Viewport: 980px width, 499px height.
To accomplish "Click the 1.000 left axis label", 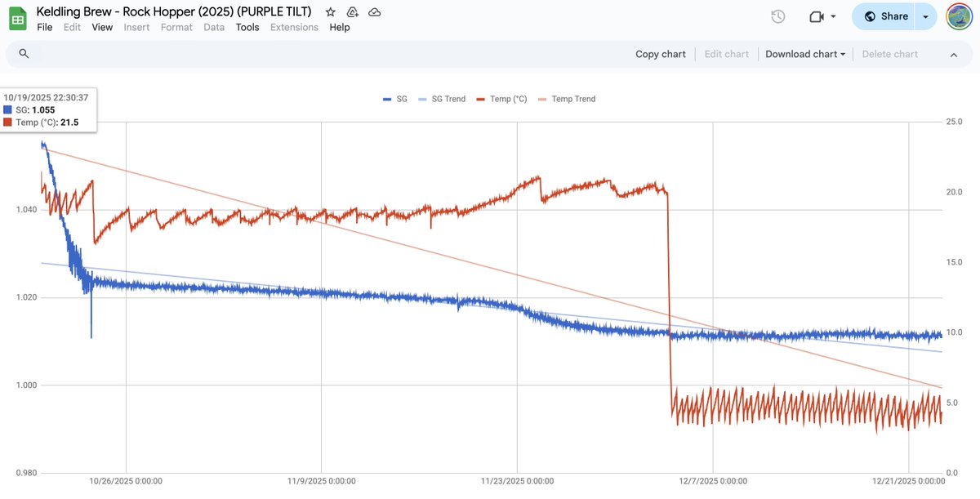I will click(27, 385).
